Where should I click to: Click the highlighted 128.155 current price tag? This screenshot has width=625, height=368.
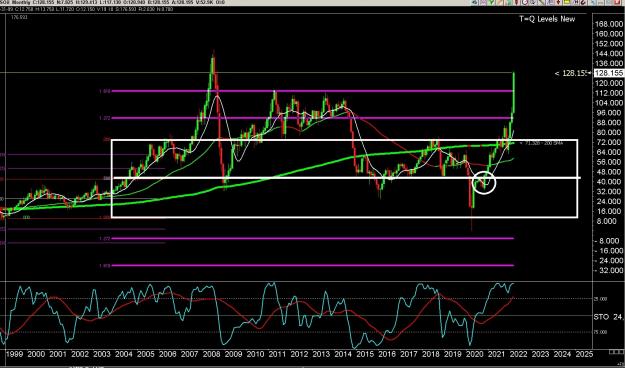(609, 73)
